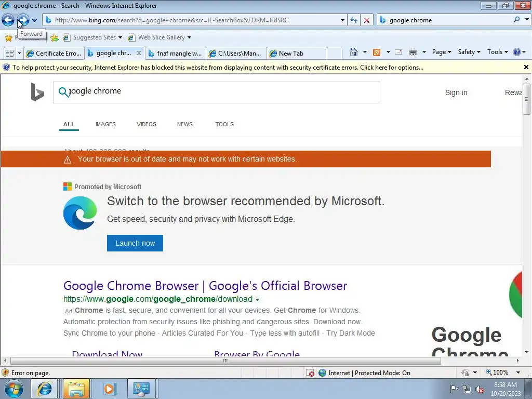Click the Launch now button
The image size is (532, 399).
pyautogui.click(x=135, y=243)
